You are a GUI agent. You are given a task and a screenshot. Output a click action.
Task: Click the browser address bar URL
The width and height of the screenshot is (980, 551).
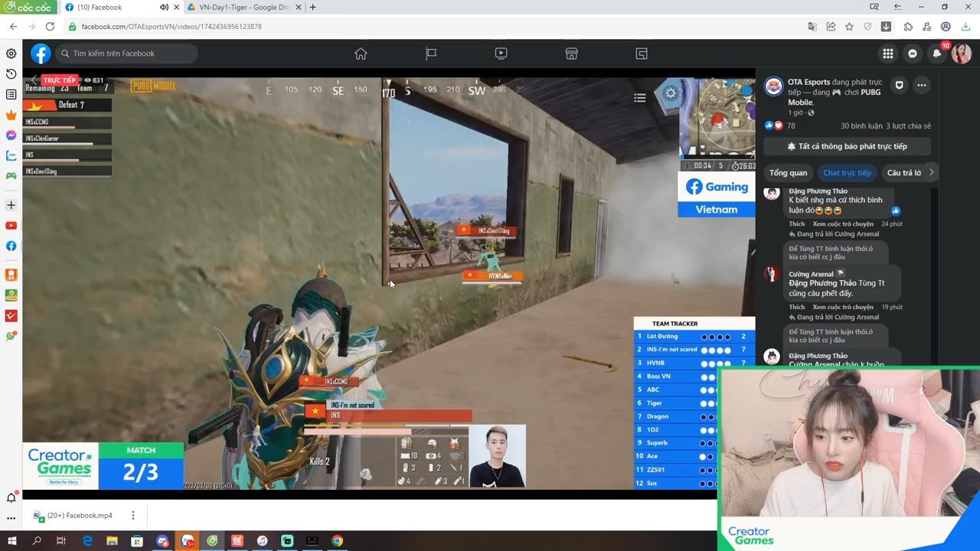[x=171, y=27]
